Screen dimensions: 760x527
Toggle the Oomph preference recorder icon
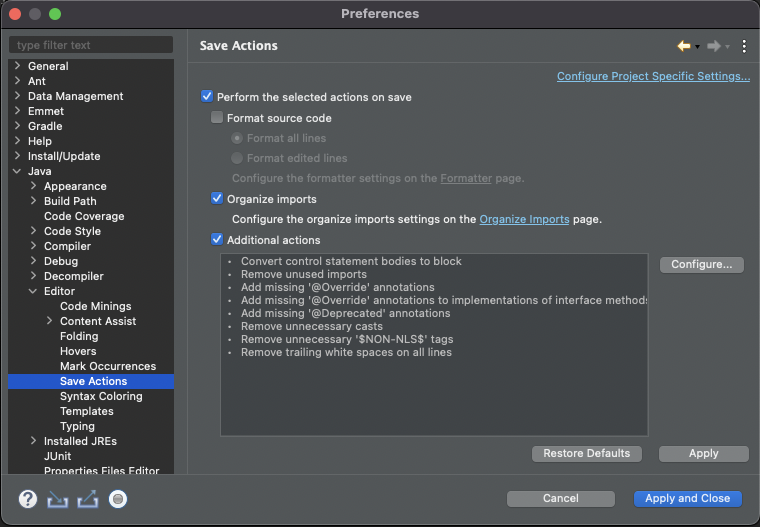coord(118,499)
